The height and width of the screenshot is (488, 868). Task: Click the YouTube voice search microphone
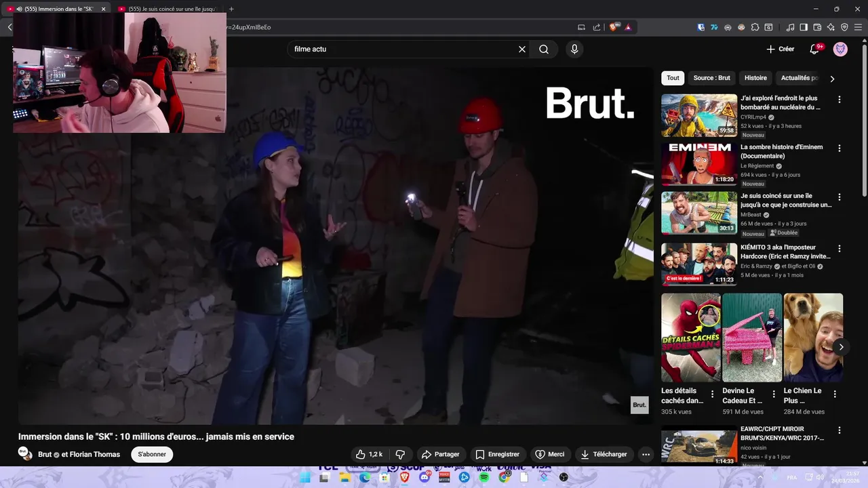tap(574, 49)
